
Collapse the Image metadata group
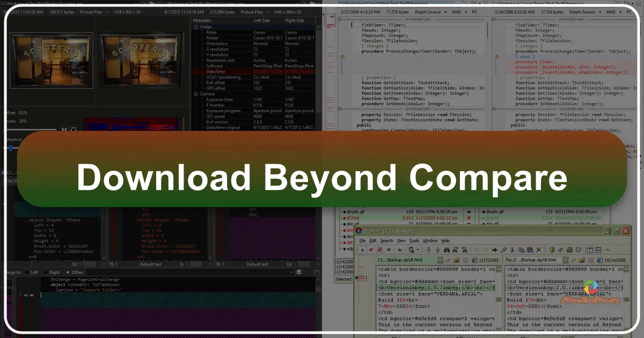(196, 26)
